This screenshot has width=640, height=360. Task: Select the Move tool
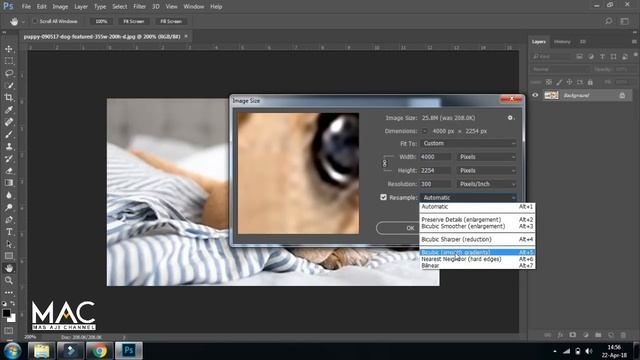click(x=9, y=49)
